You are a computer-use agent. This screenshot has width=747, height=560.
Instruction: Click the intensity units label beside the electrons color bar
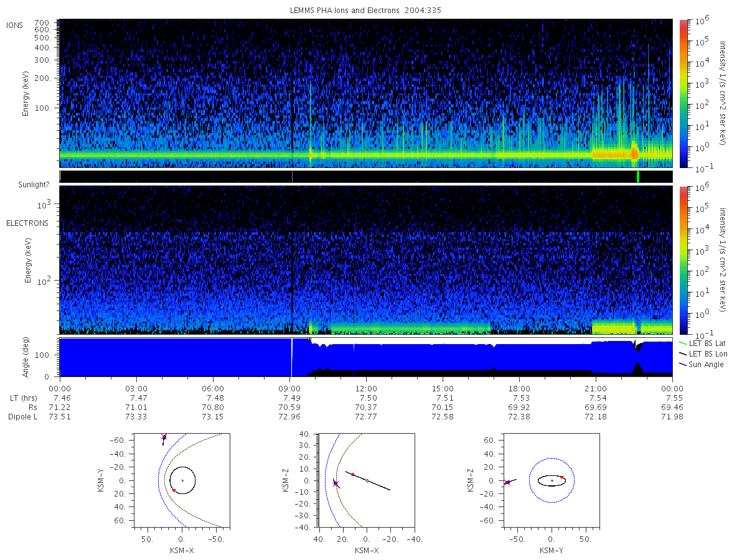[x=723, y=260]
